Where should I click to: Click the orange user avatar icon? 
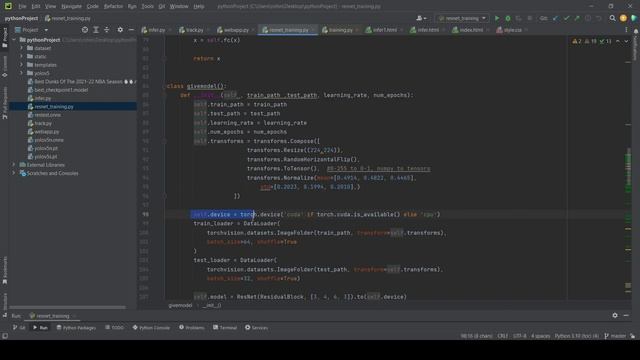click(623, 18)
